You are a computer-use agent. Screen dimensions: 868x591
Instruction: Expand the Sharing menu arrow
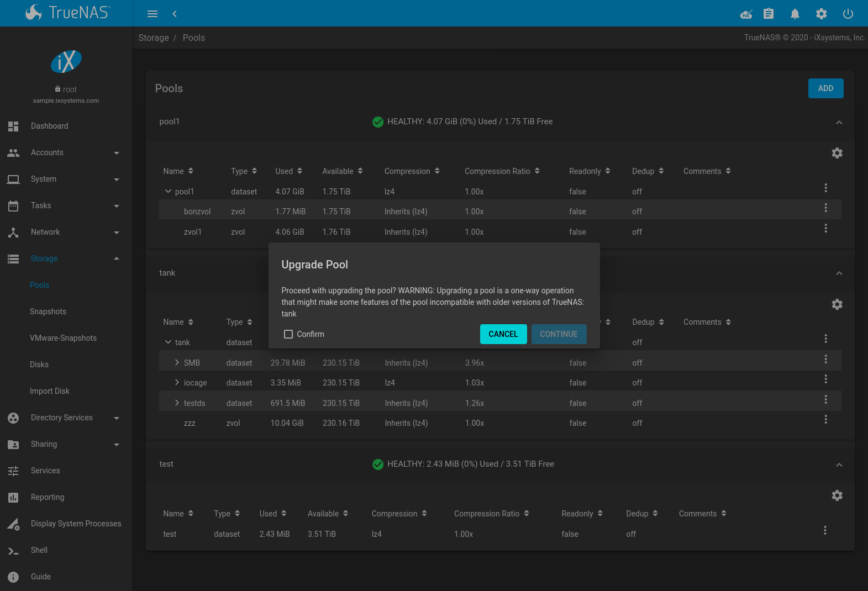click(117, 445)
